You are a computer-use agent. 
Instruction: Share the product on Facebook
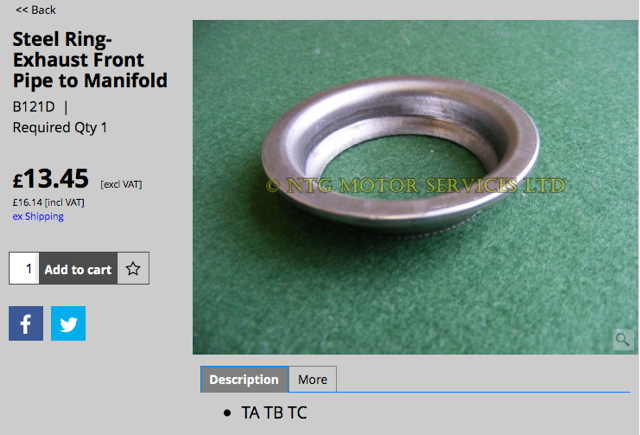(x=26, y=323)
